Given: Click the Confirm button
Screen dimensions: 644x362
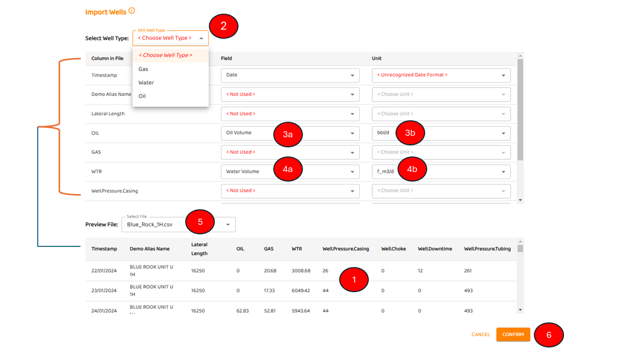Looking at the screenshot, I should 513,335.
